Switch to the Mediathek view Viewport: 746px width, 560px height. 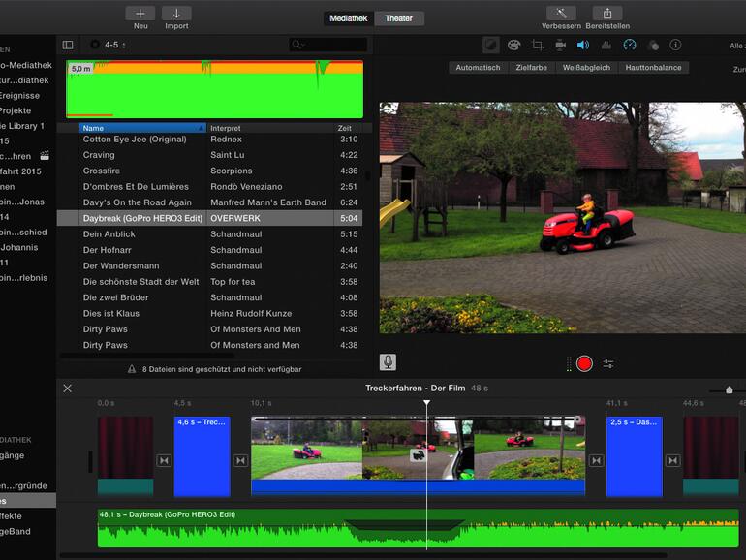348,18
